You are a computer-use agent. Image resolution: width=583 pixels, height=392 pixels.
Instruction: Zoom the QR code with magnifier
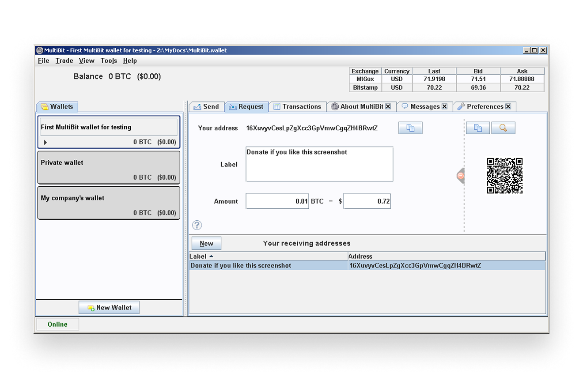(x=503, y=128)
